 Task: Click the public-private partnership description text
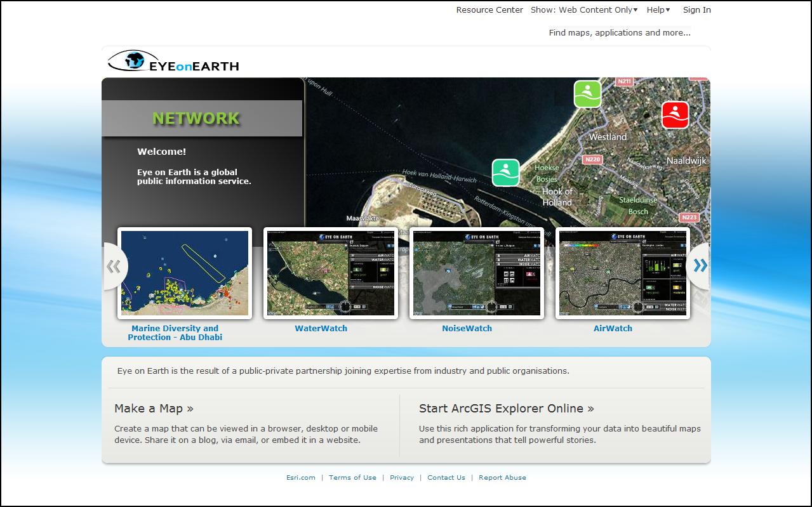[x=343, y=371]
